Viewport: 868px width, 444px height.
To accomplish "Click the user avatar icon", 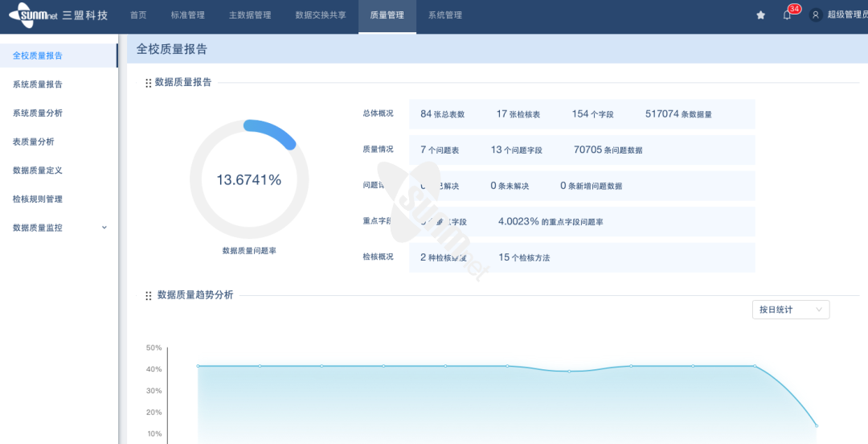I will 816,15.
